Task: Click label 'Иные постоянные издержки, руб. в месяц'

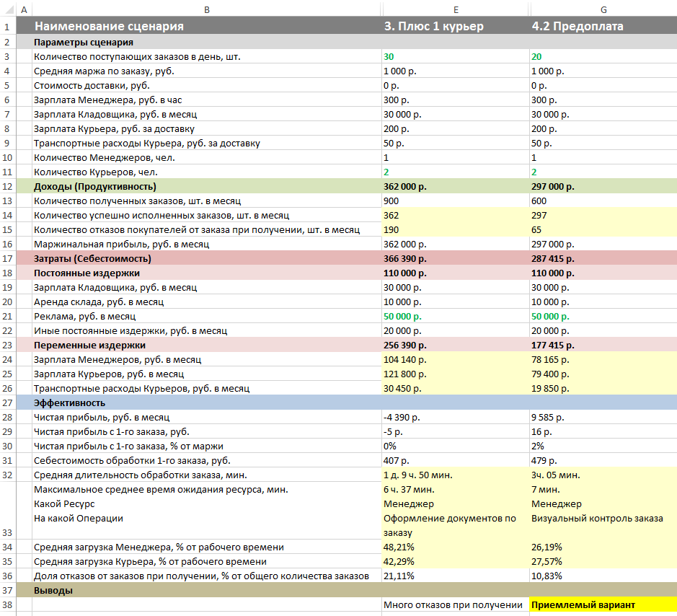Action: pyautogui.click(x=130, y=330)
